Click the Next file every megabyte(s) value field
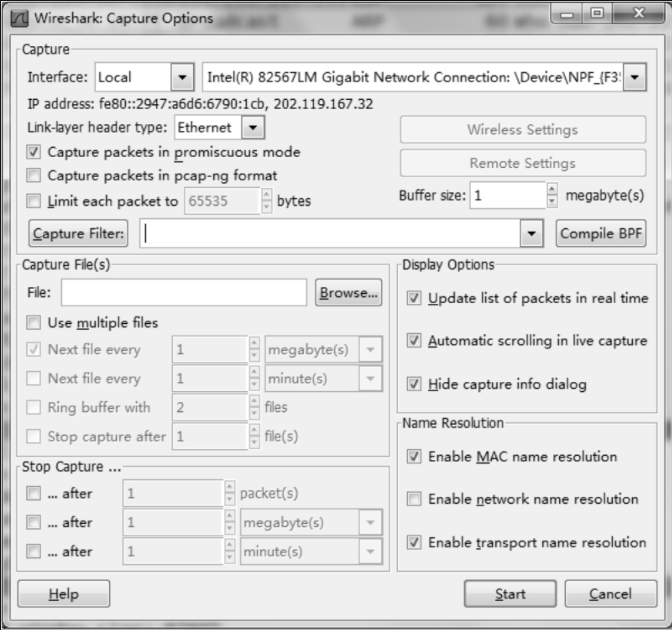This screenshot has width=672, height=630. pos(210,349)
